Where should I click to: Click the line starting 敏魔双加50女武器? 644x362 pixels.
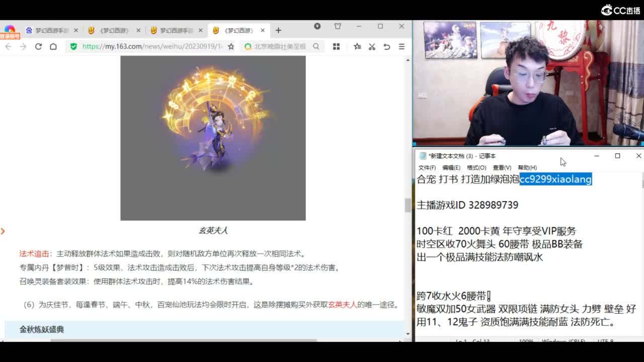(526, 309)
